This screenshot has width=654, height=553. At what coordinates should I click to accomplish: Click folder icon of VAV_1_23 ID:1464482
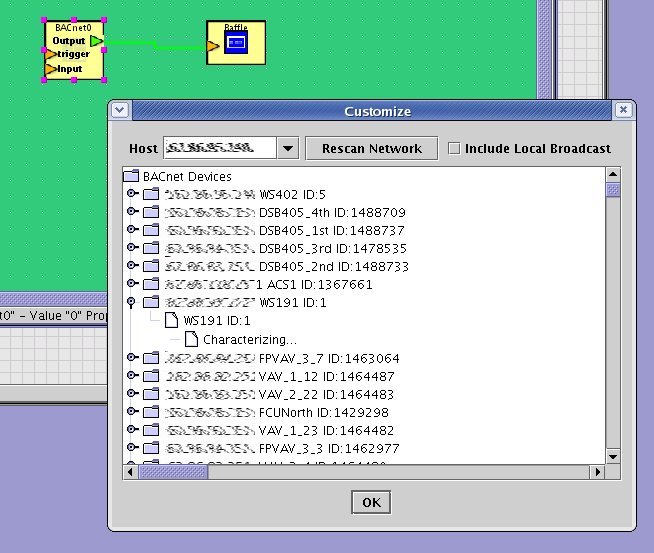click(151, 430)
